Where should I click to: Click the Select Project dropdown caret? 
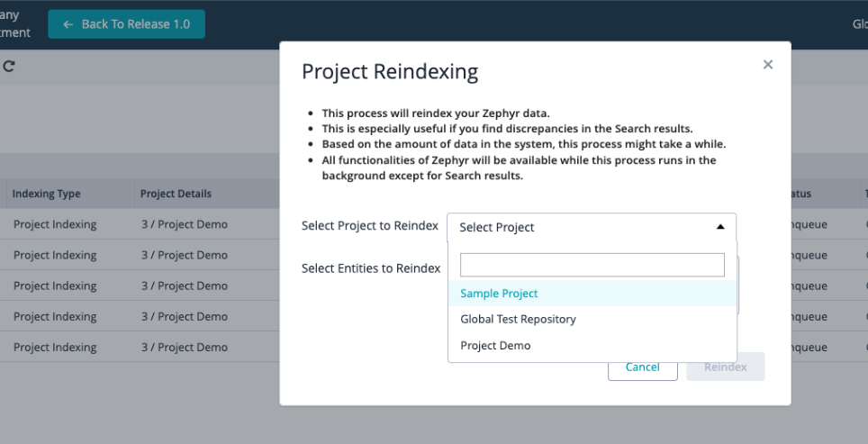point(719,227)
